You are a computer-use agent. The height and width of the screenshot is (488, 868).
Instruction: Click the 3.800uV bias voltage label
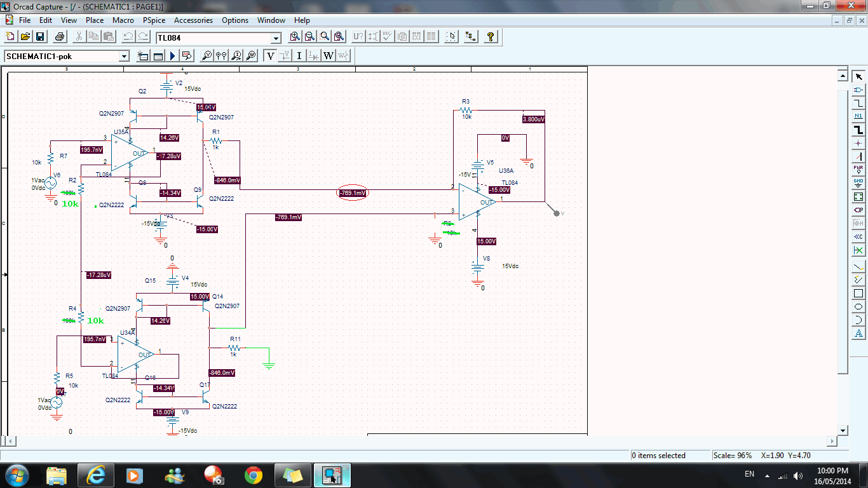click(533, 119)
